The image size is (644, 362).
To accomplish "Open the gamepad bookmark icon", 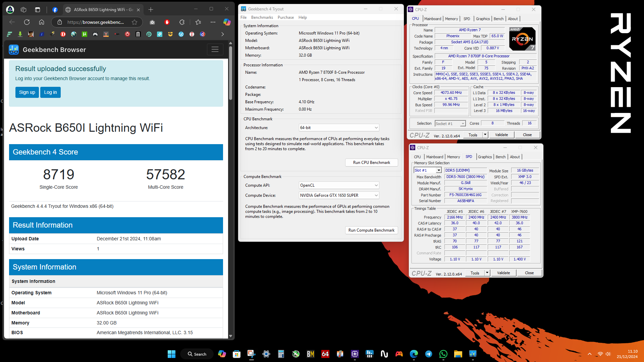I will pyautogui.click(x=95, y=34).
